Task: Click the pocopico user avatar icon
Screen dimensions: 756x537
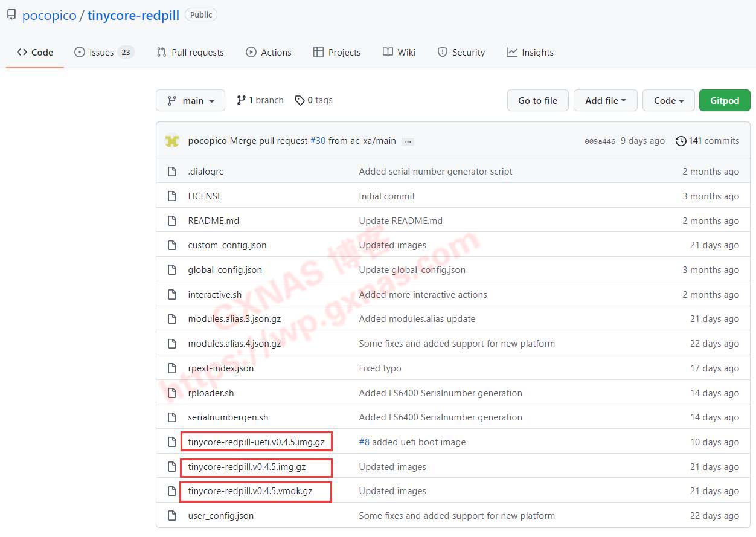Action: 172,141
